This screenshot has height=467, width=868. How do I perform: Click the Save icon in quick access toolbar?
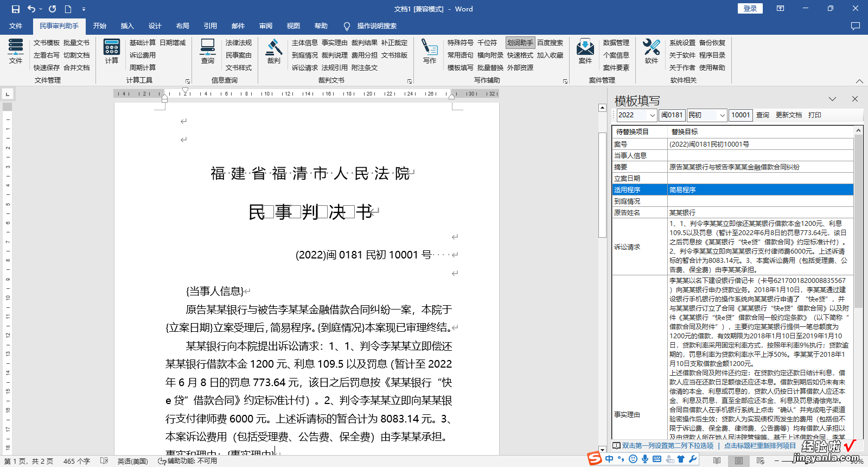(15, 9)
